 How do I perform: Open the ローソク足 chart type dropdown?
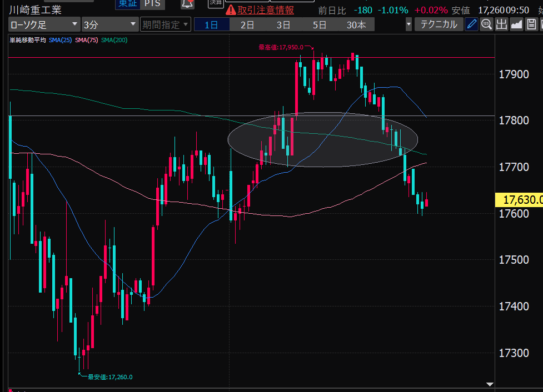44,24
